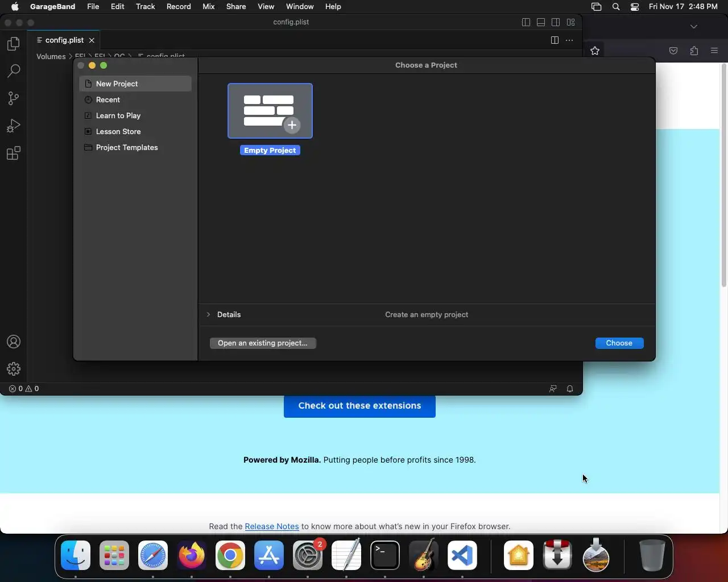The width and height of the screenshot is (728, 582).
Task: Open the Help menu
Action: pyautogui.click(x=333, y=7)
